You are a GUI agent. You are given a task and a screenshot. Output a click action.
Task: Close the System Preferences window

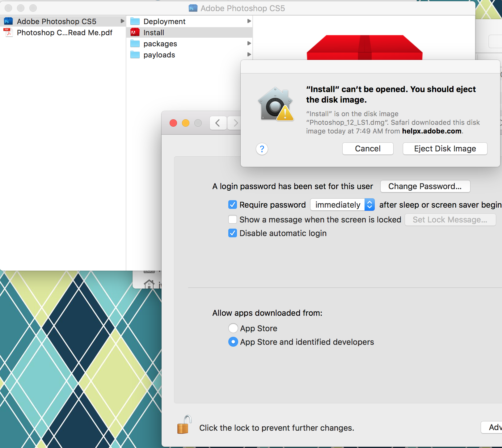(173, 123)
